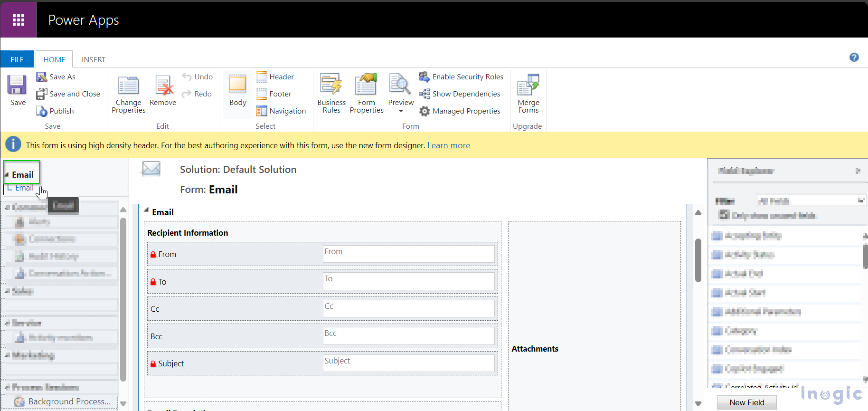Click the Background Process navigation icon
Viewport: 868px width, 411px height.
(19, 401)
